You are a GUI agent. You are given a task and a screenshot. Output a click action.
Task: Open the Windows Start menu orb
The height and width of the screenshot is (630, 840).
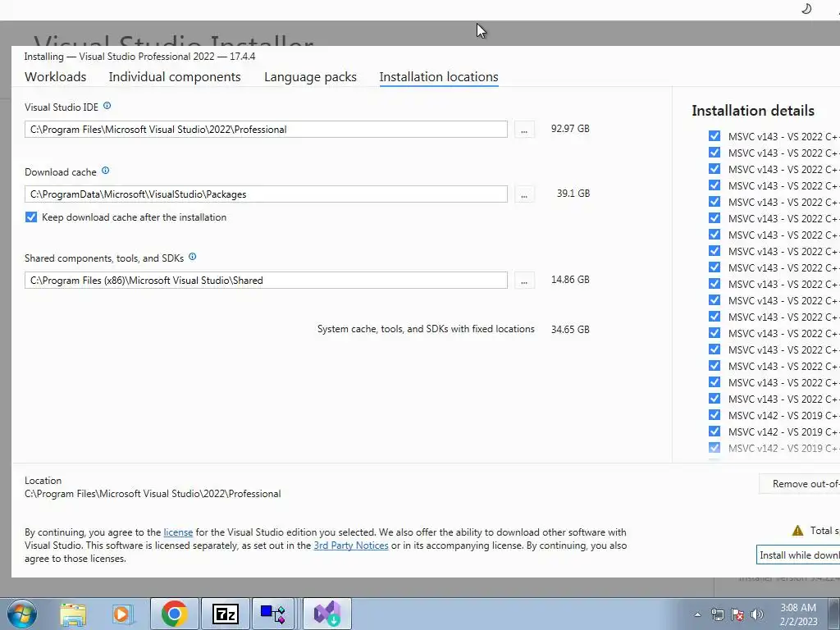pos(21,614)
